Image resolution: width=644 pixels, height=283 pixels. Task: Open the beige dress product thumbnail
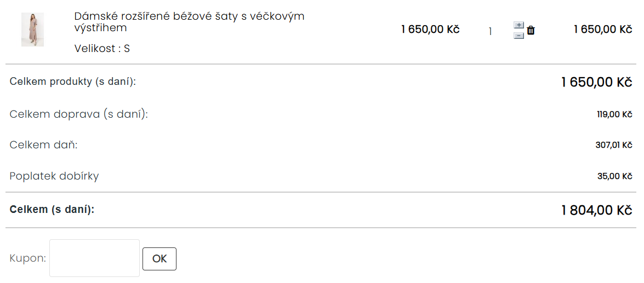[x=32, y=30]
